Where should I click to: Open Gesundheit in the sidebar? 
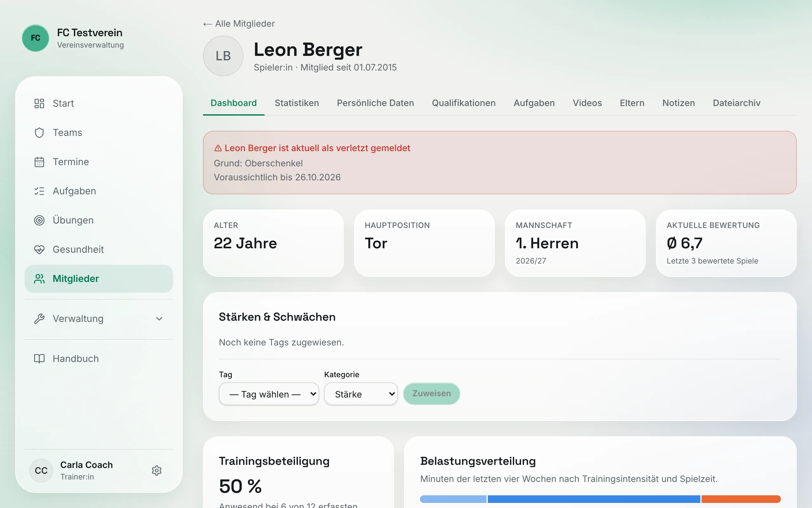tap(99, 250)
